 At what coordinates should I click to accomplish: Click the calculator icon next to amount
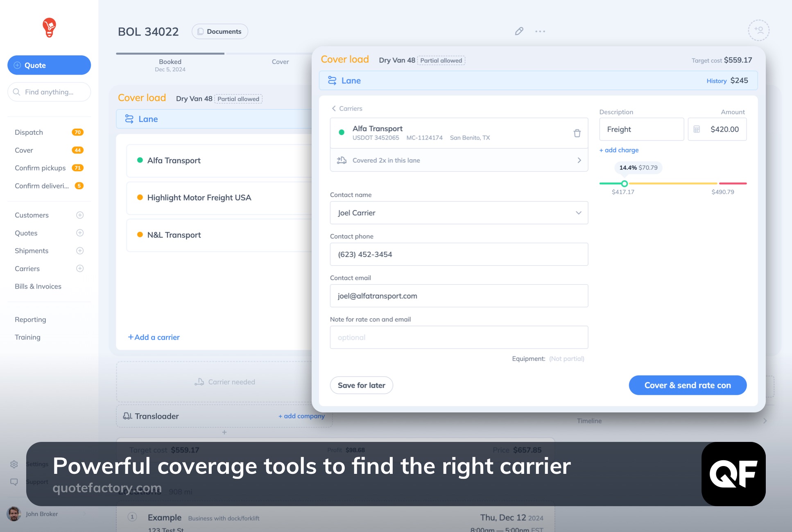(x=697, y=129)
